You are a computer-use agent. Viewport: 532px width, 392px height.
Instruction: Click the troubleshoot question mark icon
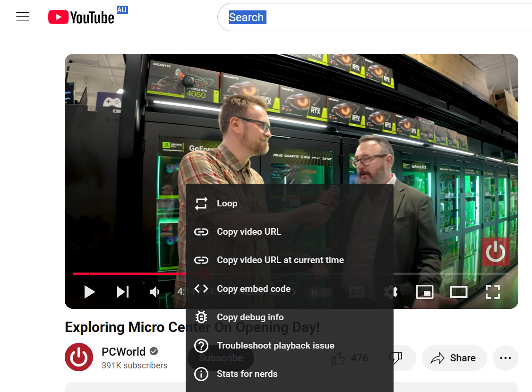(201, 346)
